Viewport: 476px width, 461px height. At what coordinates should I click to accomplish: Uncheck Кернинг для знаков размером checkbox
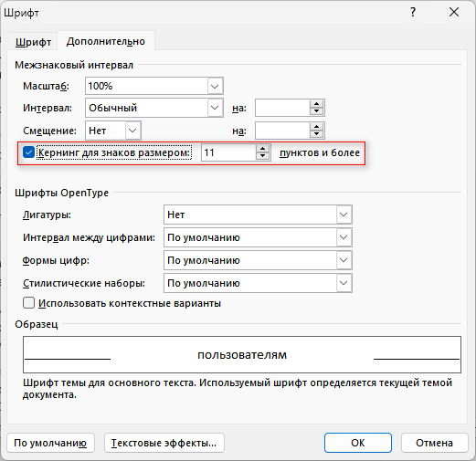click(x=28, y=152)
